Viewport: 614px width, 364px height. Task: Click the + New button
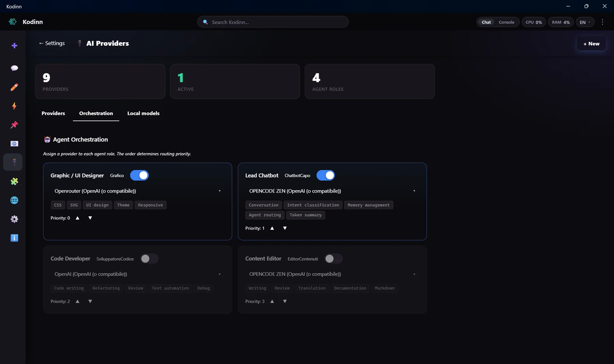click(x=591, y=44)
